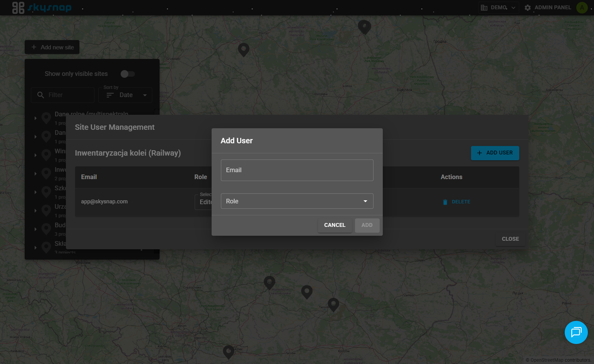Screen dimensions: 594x364
Task: Click the admin panel gear icon
Action: pyautogui.click(x=528, y=8)
